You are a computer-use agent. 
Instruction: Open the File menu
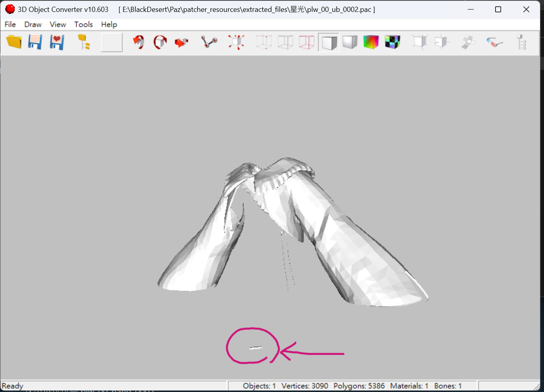10,25
